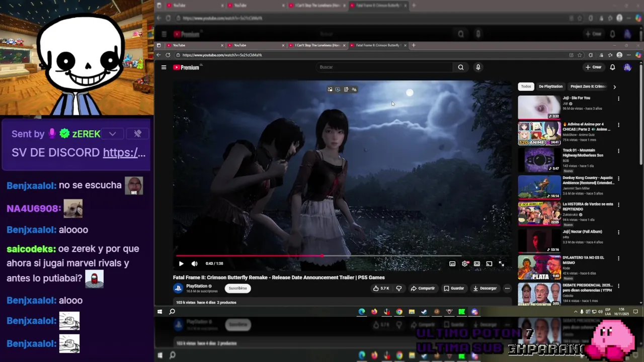644x362 pixels.
Task: Open options for DYLANTERO YA NO ES
Action: pyautogui.click(x=618, y=258)
